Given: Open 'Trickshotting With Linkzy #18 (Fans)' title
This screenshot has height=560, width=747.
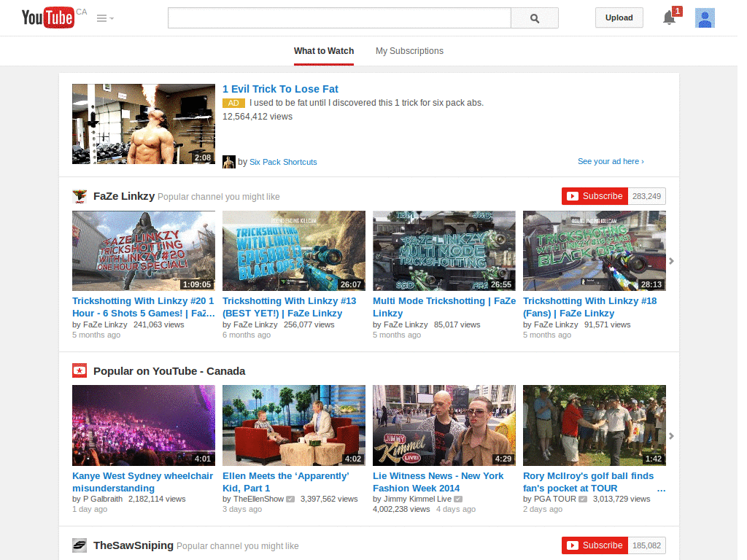Looking at the screenshot, I should click(589, 307).
